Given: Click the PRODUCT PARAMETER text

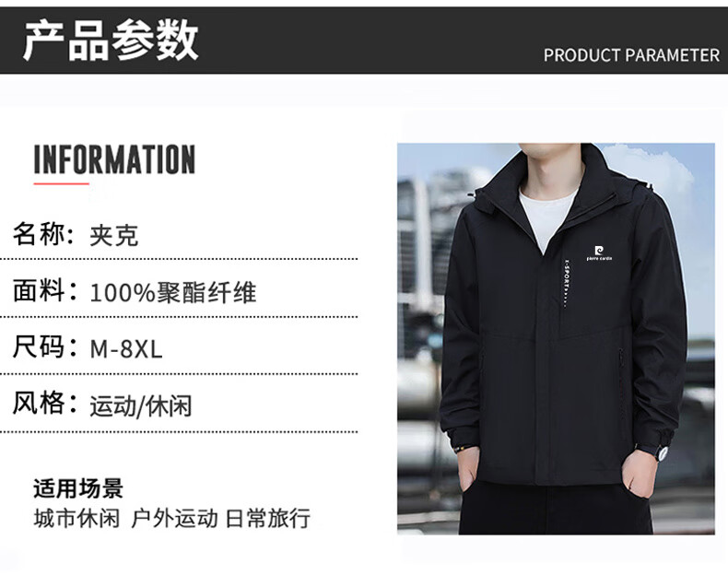Looking at the screenshot, I should pyautogui.click(x=631, y=55).
